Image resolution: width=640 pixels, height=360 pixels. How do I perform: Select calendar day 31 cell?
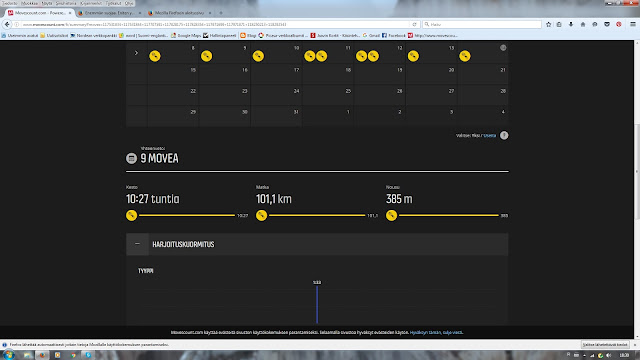[x=276, y=116]
